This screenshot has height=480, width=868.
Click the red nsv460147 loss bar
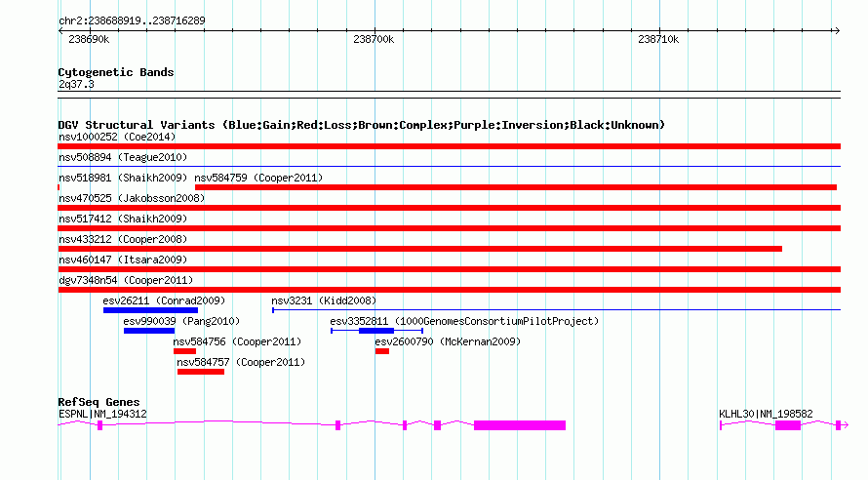tap(449, 269)
